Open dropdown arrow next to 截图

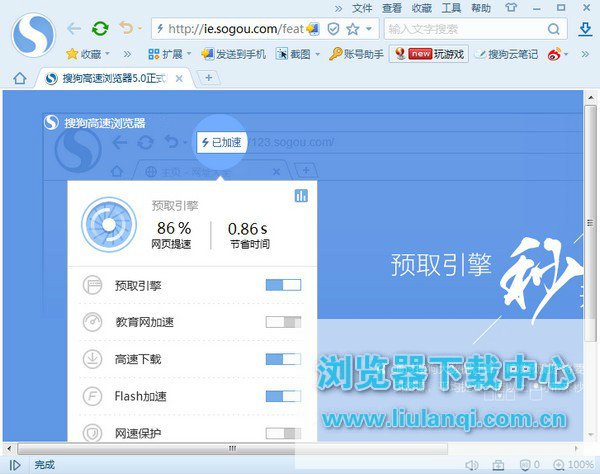(317, 54)
